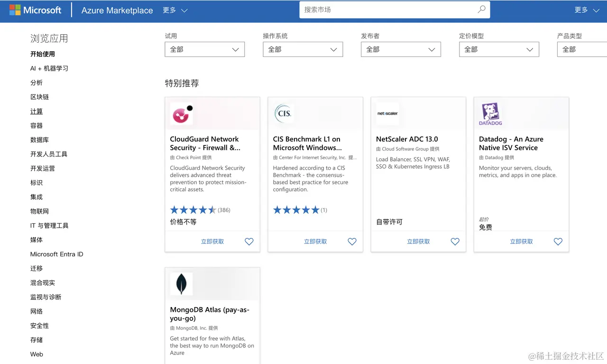Open the CloudGuard product logo thumbnail
This screenshot has width=607, height=364.
click(x=182, y=113)
